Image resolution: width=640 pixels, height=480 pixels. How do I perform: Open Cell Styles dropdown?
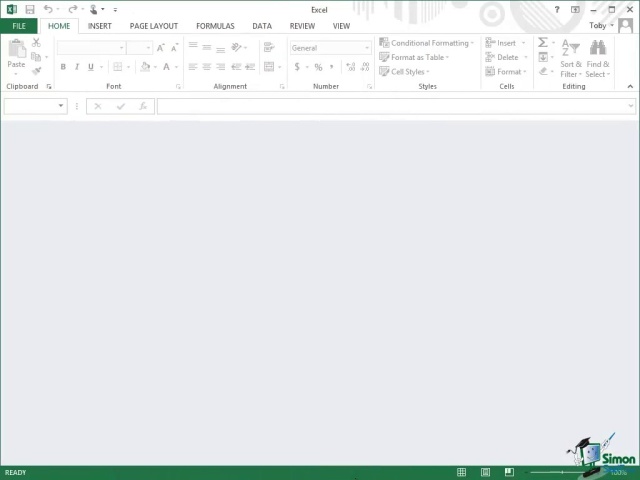(x=404, y=71)
